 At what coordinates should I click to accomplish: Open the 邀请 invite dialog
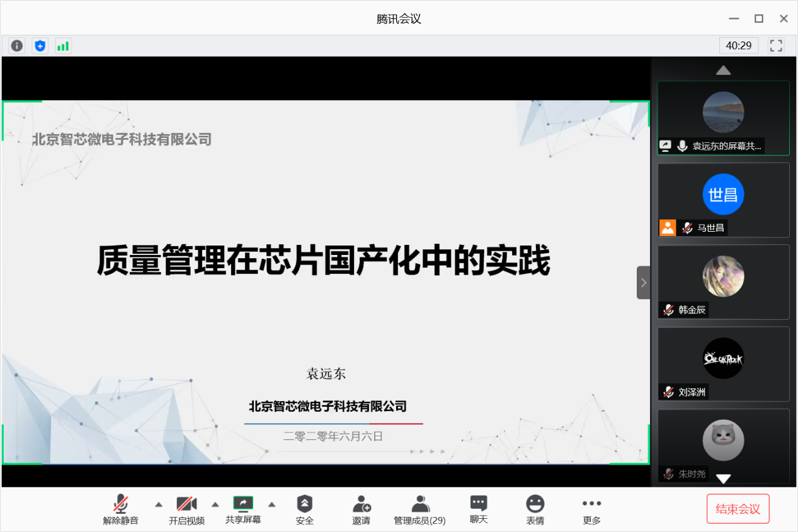pyautogui.click(x=361, y=509)
